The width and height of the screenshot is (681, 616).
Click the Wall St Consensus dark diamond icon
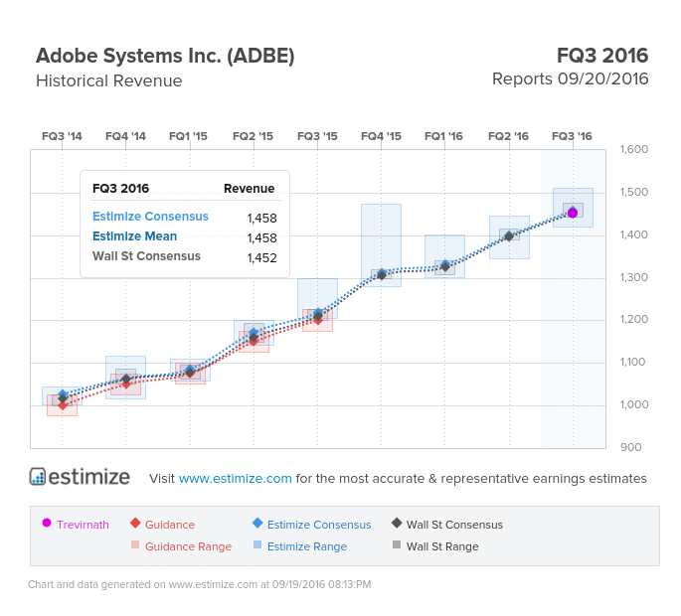tap(397, 523)
